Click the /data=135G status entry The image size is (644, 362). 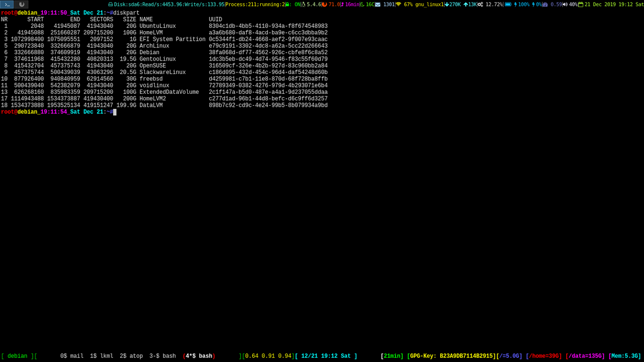point(585,356)
